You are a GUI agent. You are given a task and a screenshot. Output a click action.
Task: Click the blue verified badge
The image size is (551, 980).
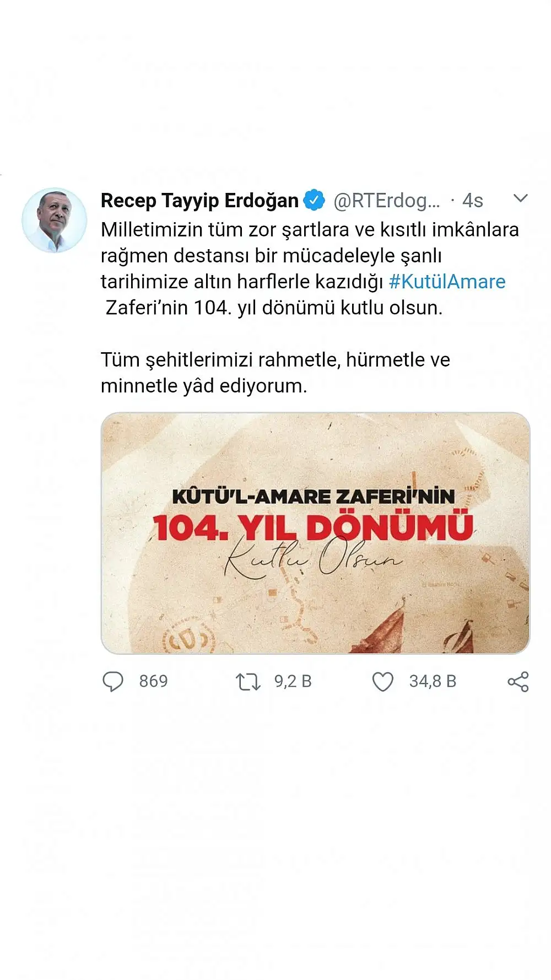click(x=314, y=200)
